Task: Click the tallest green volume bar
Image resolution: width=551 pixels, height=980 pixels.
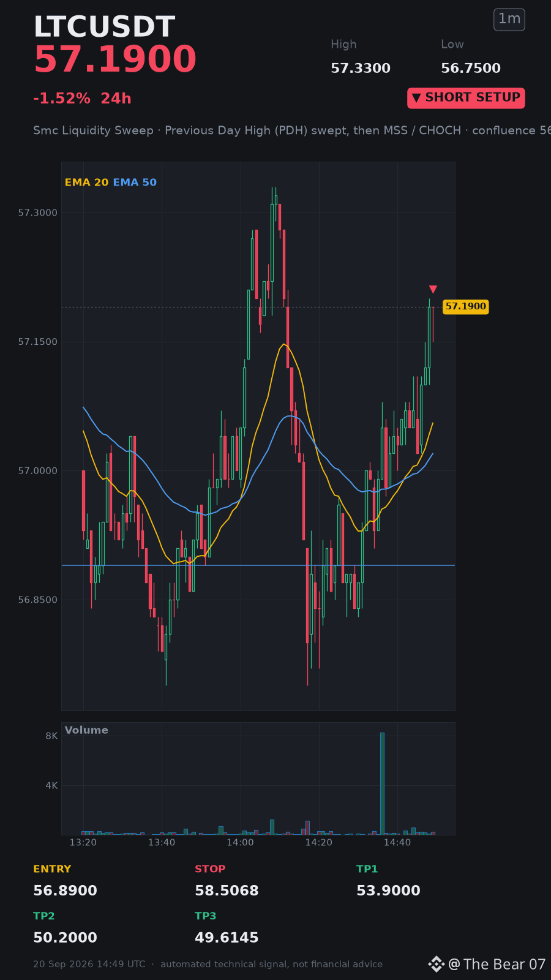Action: (x=382, y=783)
